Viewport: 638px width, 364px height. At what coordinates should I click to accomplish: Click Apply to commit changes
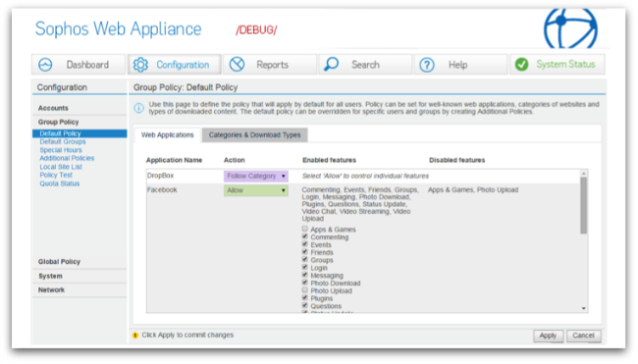click(548, 336)
